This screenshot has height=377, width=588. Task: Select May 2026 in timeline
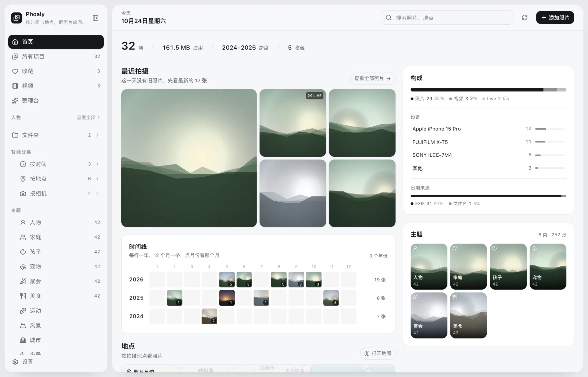(227, 279)
